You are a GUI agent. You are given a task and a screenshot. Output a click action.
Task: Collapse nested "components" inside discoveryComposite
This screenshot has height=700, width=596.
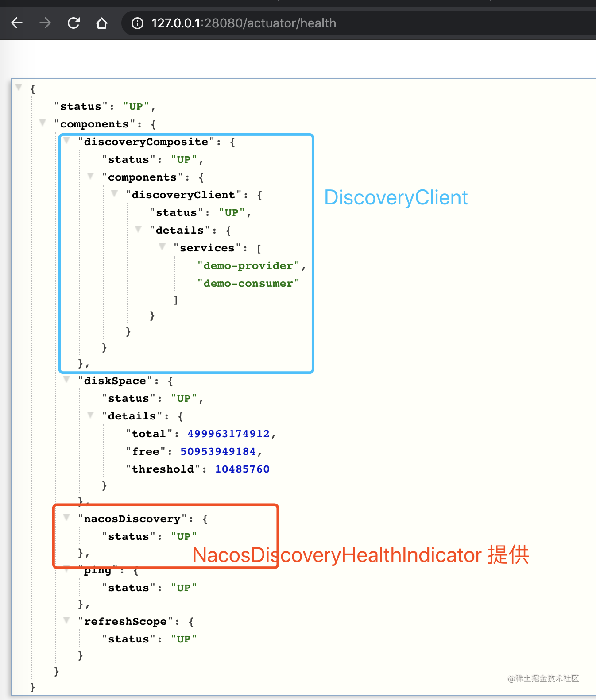coord(90,176)
